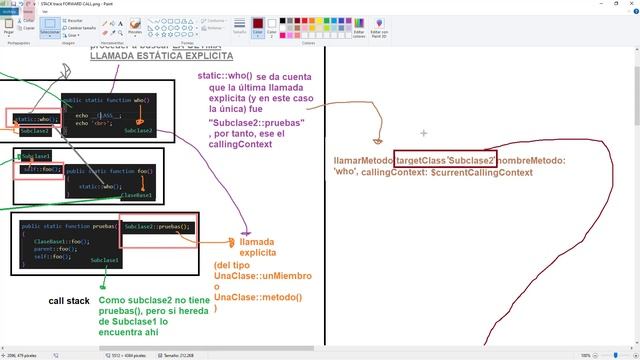Viewport: 640px width, 360px height.
Task: Open the Girar rotate dropdown
Action: (x=71, y=36)
